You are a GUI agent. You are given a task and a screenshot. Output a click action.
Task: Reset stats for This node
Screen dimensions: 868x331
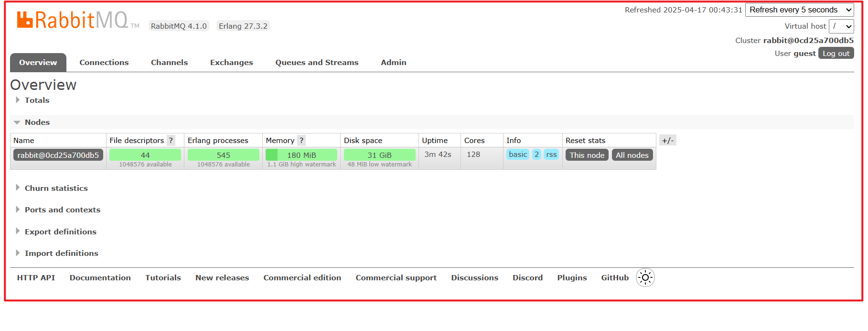[x=587, y=155]
